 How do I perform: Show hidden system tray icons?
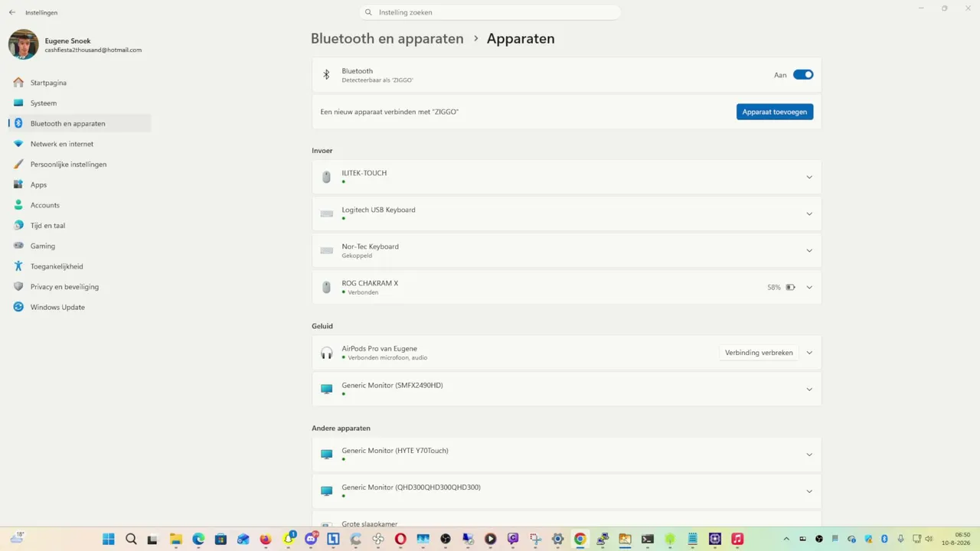pyautogui.click(x=786, y=539)
